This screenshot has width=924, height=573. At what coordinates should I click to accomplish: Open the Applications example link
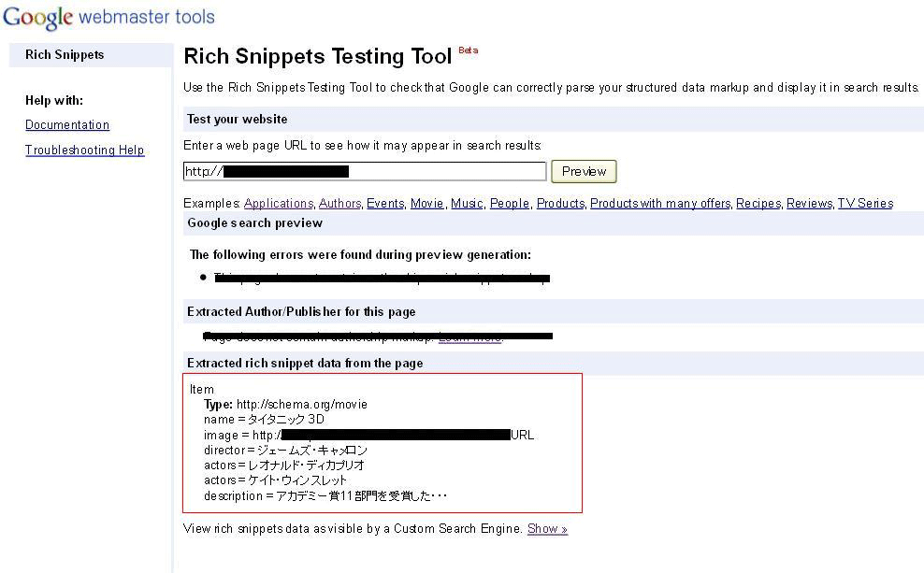click(278, 203)
